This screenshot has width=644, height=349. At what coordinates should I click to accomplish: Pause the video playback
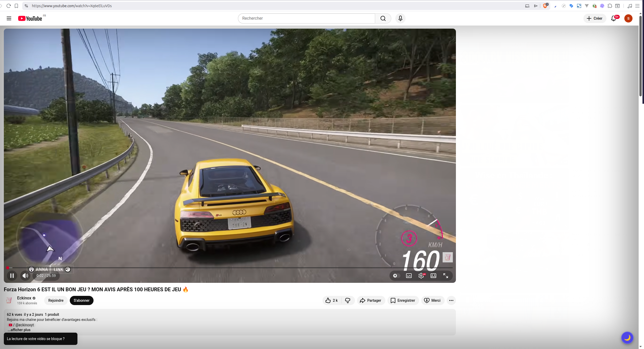point(12,276)
